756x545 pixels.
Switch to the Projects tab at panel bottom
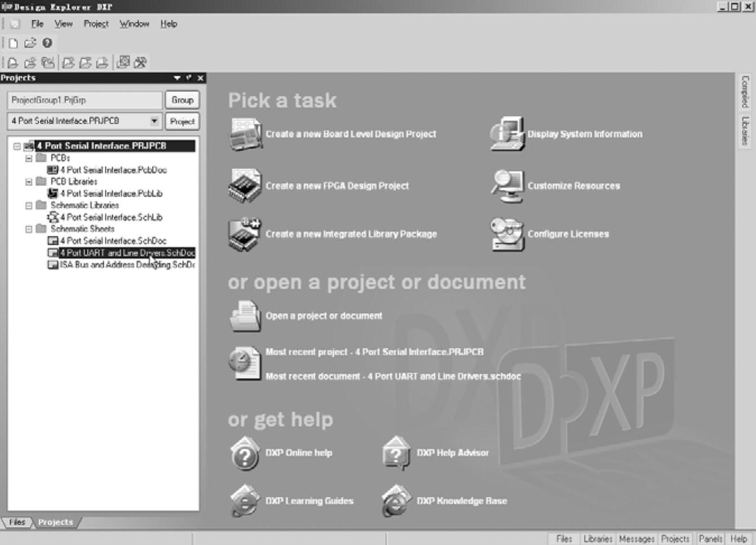pyautogui.click(x=55, y=522)
